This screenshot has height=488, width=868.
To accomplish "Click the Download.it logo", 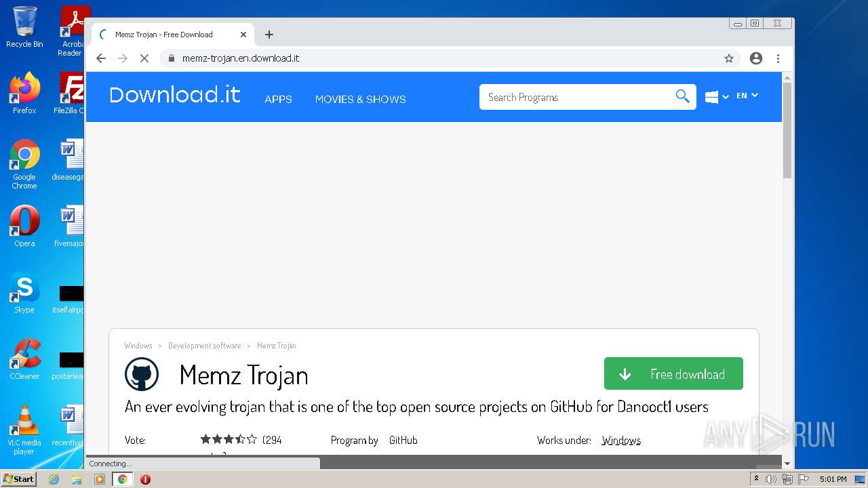I will click(x=175, y=94).
